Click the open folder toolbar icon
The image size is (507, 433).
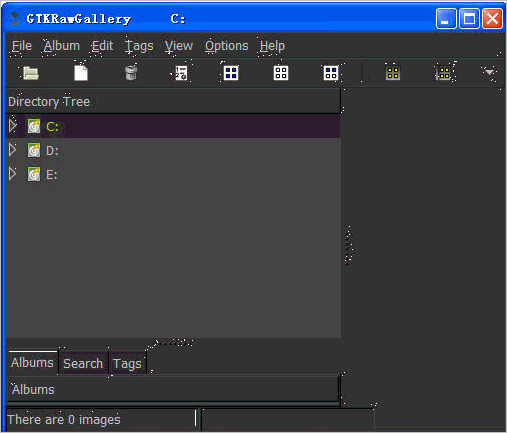(31, 73)
